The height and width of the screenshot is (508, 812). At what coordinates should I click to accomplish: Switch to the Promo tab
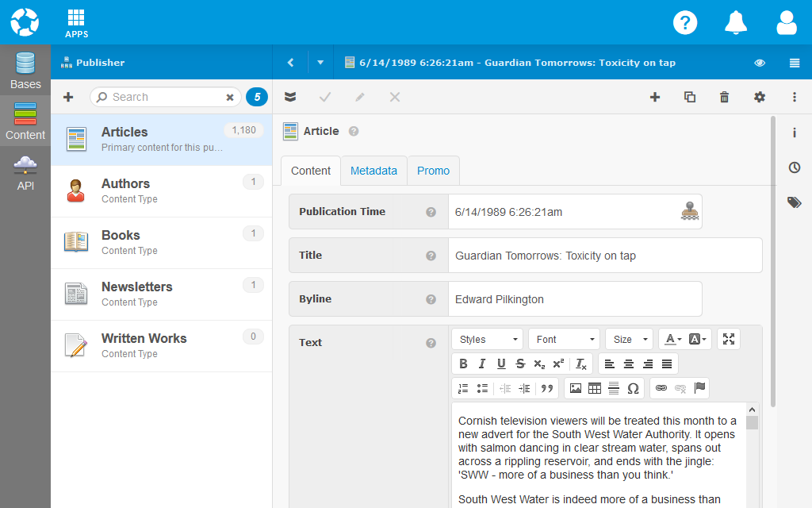pos(433,171)
